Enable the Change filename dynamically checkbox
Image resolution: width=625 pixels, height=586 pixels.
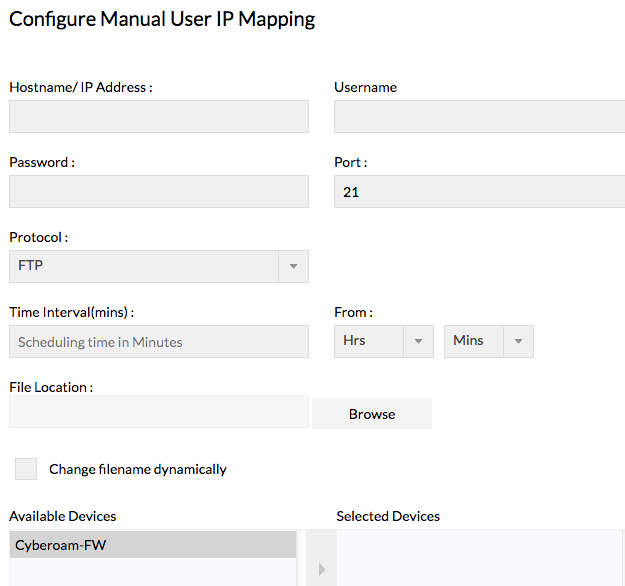pos(26,469)
